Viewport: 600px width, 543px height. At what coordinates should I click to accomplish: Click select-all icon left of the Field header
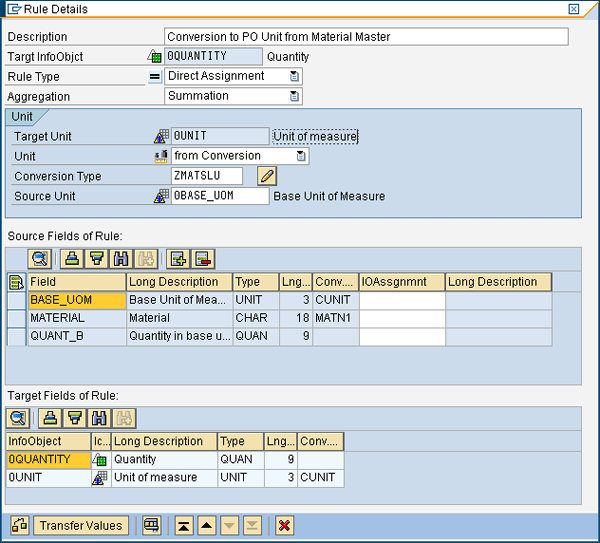tap(16, 282)
